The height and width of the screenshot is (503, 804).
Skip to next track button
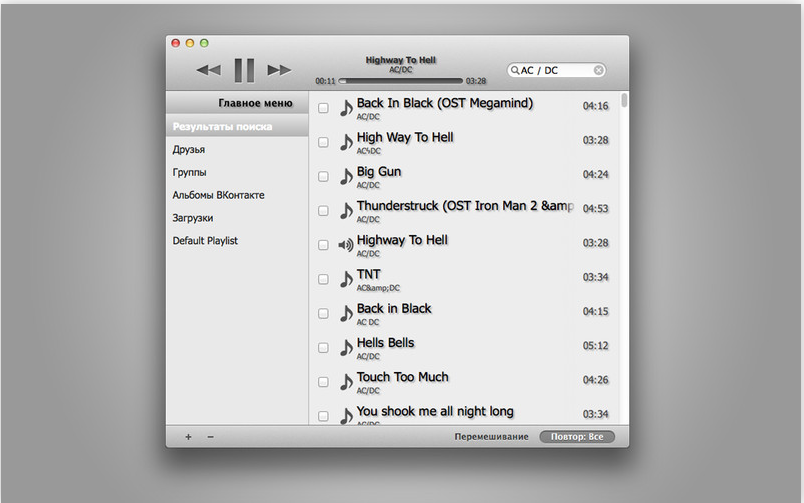click(279, 70)
